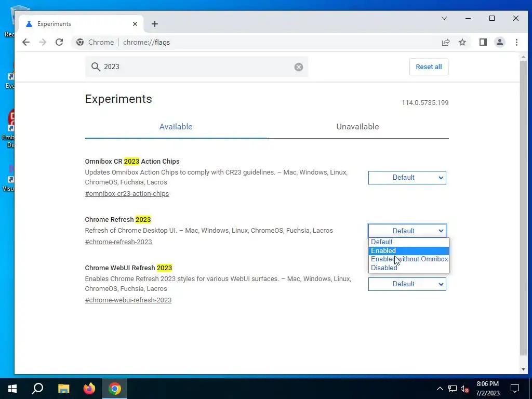Viewport: 532px width, 399px height.
Task: Choose Enabled in the open dropdown list
Action: [x=408, y=251]
